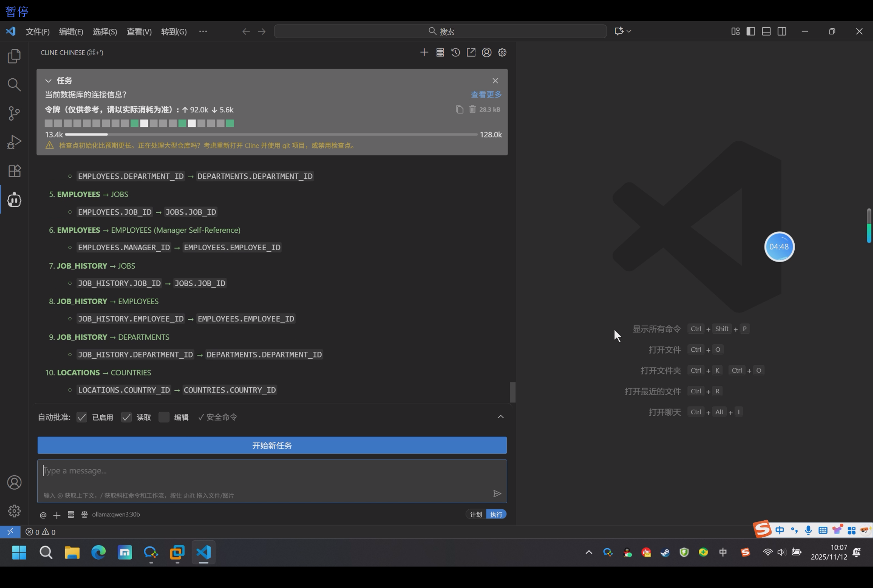The height and width of the screenshot is (588, 873).
Task: Open the 查看(V) menu
Action: [x=139, y=31]
